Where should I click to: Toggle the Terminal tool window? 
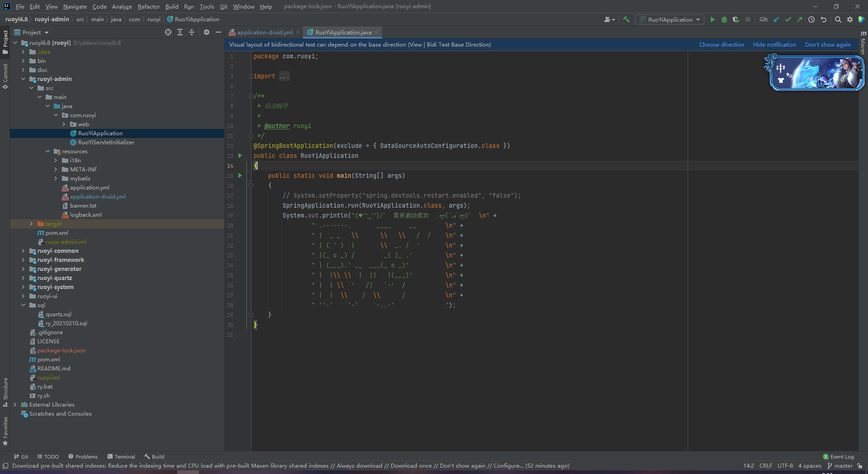click(x=121, y=457)
